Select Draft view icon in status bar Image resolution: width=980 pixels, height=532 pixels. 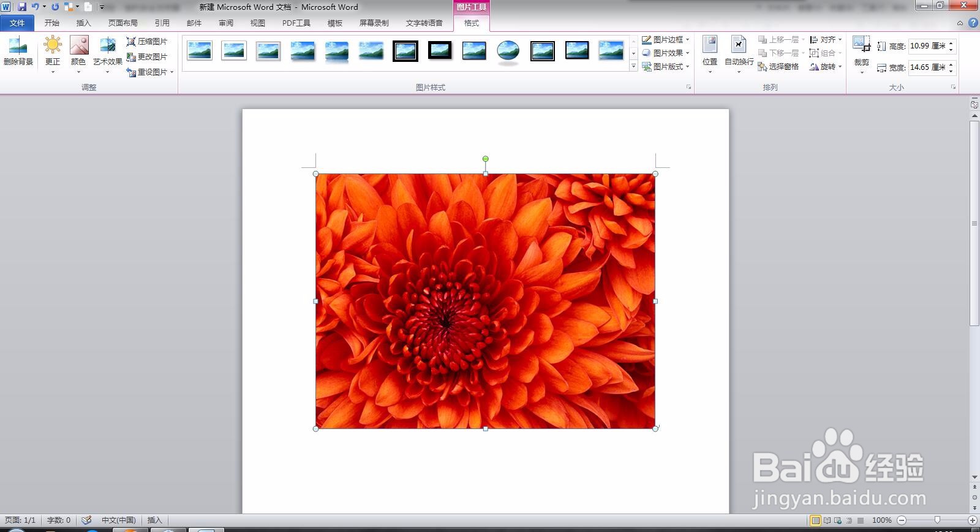[x=861, y=520]
